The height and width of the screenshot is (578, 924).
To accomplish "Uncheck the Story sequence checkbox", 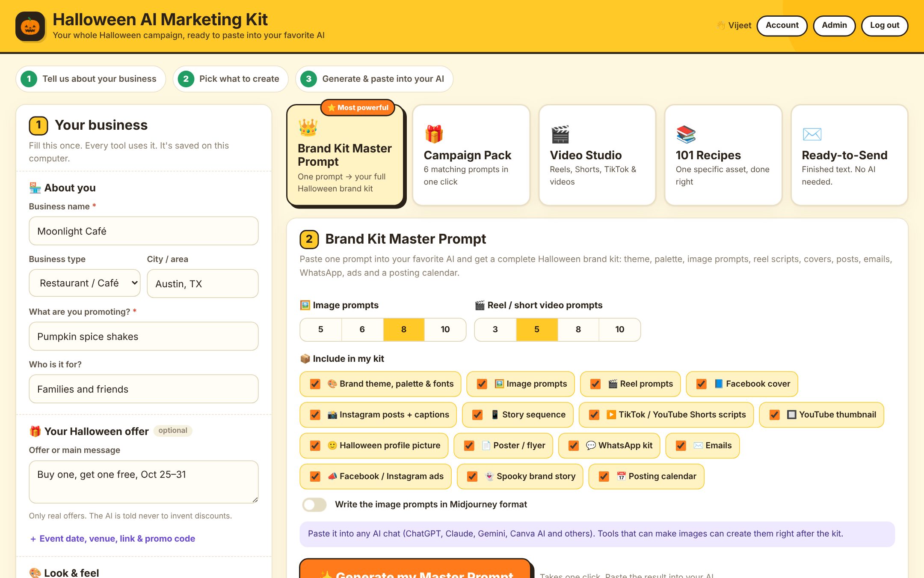I will pos(477,414).
